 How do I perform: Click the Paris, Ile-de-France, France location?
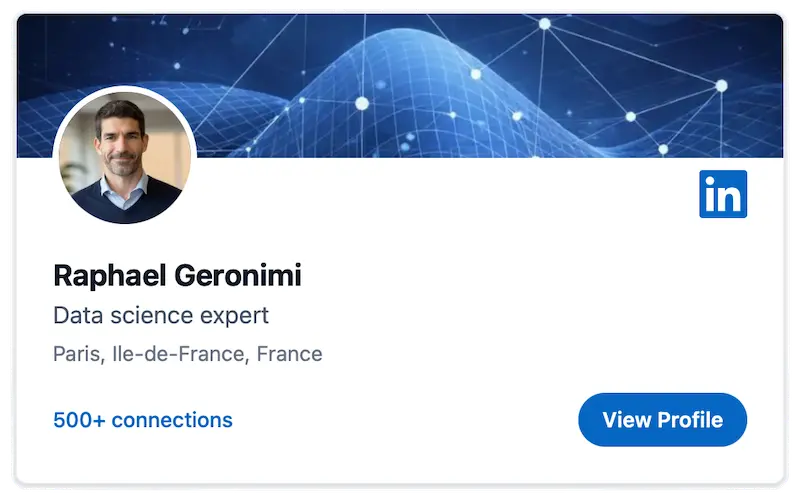click(188, 354)
